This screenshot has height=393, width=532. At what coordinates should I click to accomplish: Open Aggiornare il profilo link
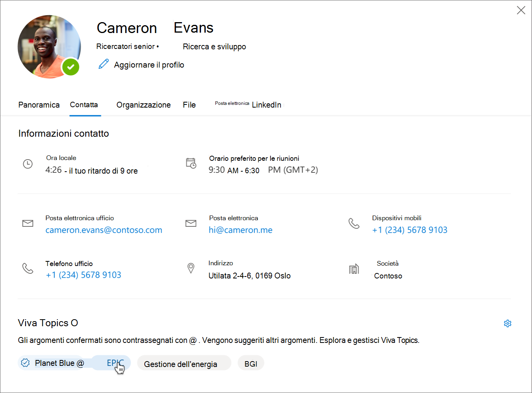(x=149, y=65)
